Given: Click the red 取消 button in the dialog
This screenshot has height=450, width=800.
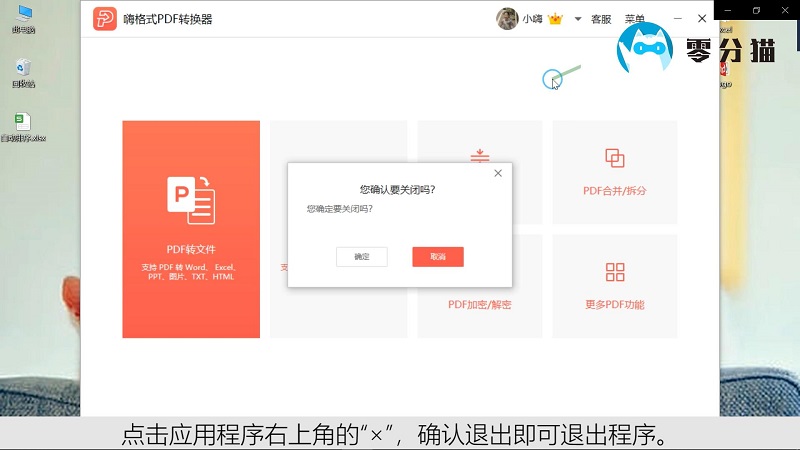Looking at the screenshot, I should (x=438, y=257).
